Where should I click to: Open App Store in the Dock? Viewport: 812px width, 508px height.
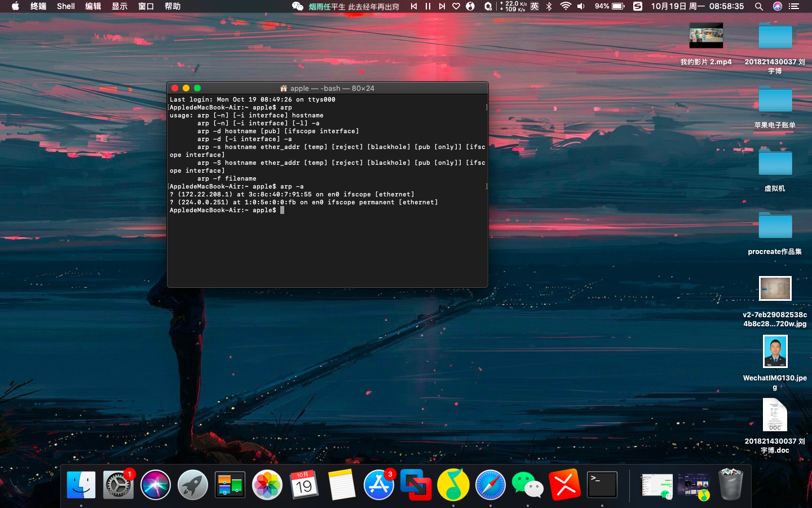pos(378,485)
